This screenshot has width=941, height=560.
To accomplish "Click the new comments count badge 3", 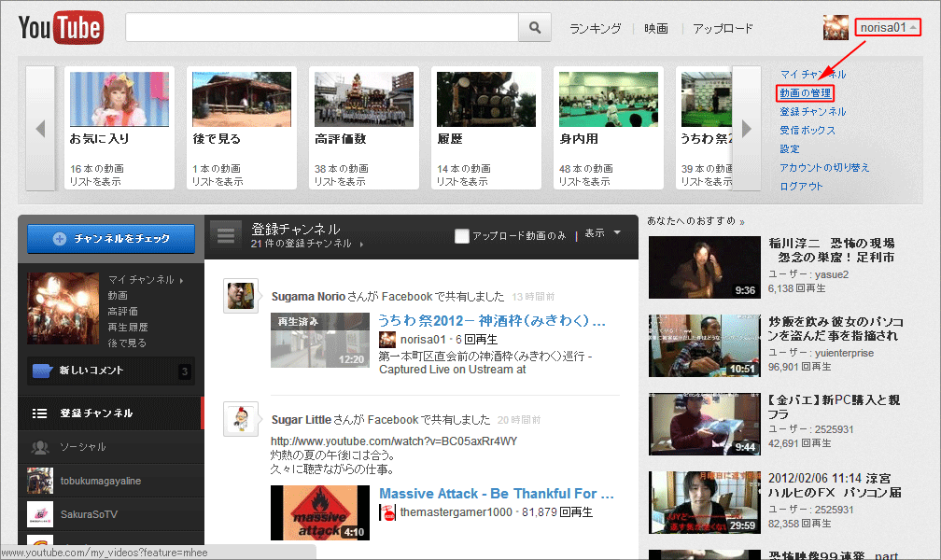I will pyautogui.click(x=185, y=371).
